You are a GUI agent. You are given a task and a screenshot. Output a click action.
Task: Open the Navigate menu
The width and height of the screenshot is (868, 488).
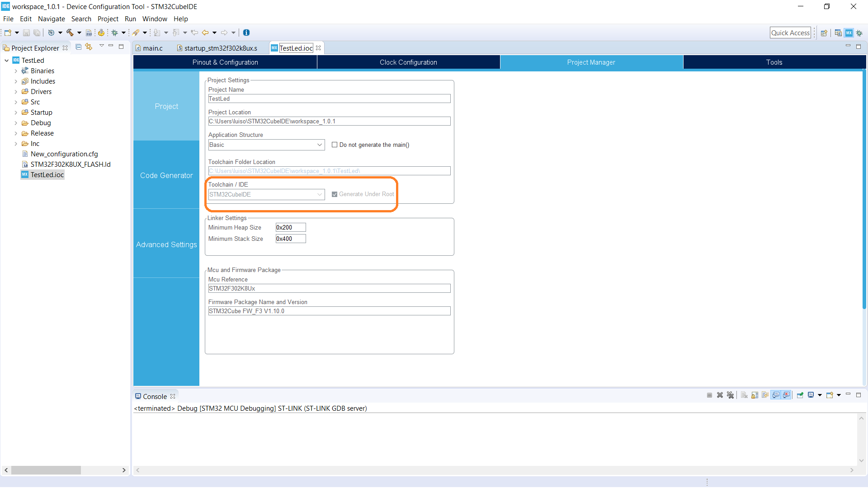(x=51, y=19)
